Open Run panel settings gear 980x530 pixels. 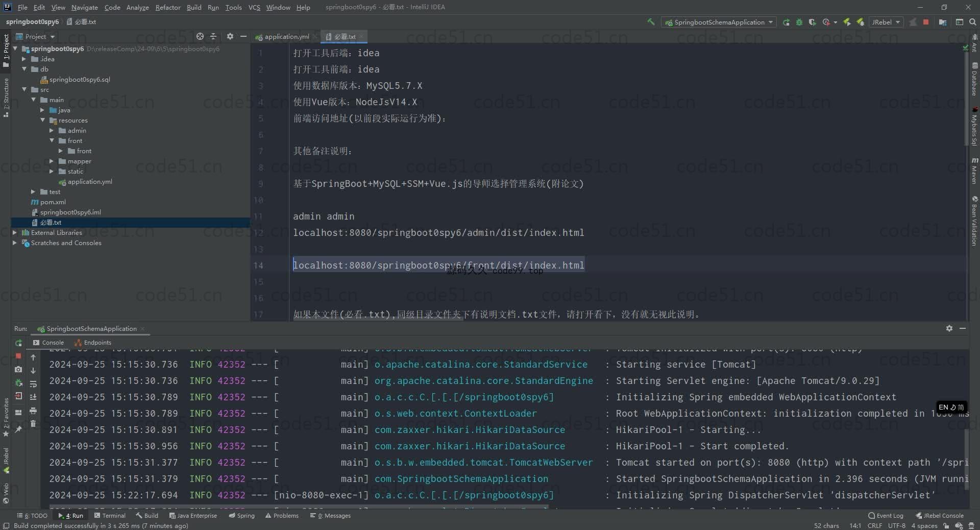point(949,328)
